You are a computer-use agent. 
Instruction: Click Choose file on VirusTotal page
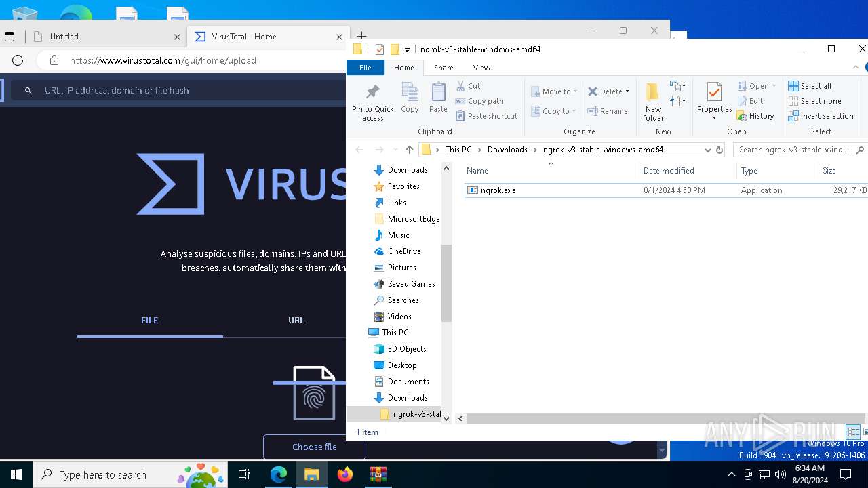[315, 447]
